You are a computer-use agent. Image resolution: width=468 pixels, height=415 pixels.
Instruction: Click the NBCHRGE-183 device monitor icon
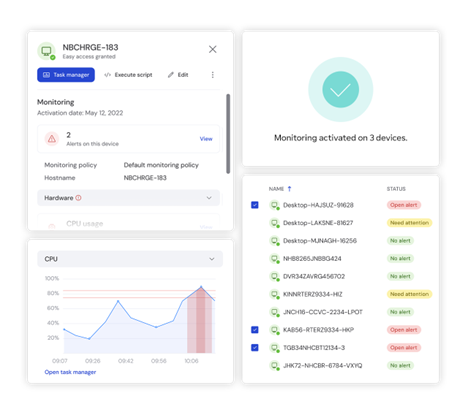(46, 51)
